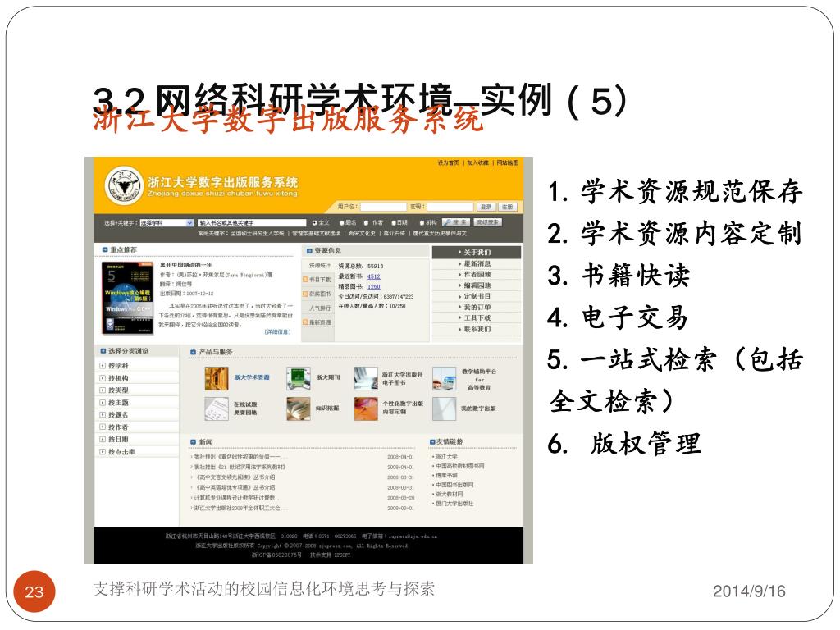The image size is (840, 630).
Task: Switch to the 人气排行 tab
Action: click(318, 308)
